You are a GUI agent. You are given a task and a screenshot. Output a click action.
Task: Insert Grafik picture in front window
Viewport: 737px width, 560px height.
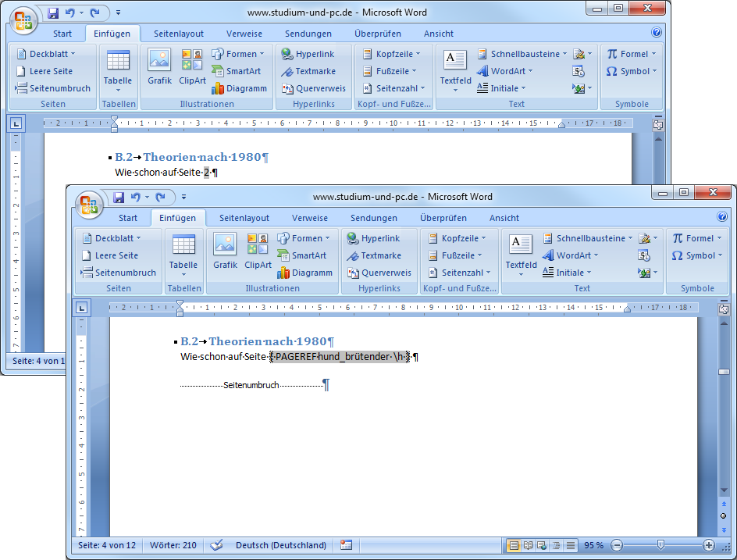[x=225, y=251]
